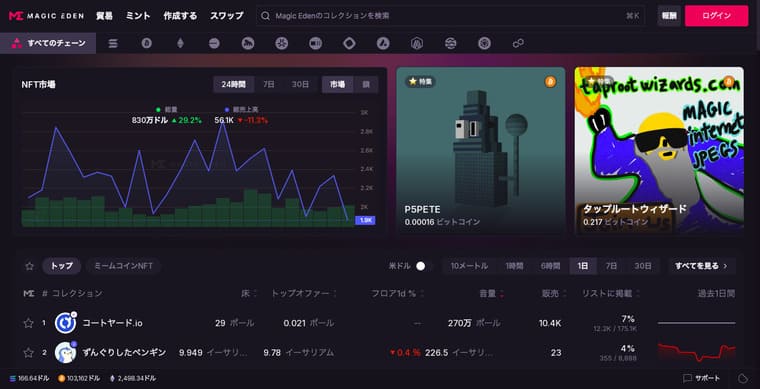The image size is (760, 389).
Task: Open the スワップ menu
Action: (226, 16)
